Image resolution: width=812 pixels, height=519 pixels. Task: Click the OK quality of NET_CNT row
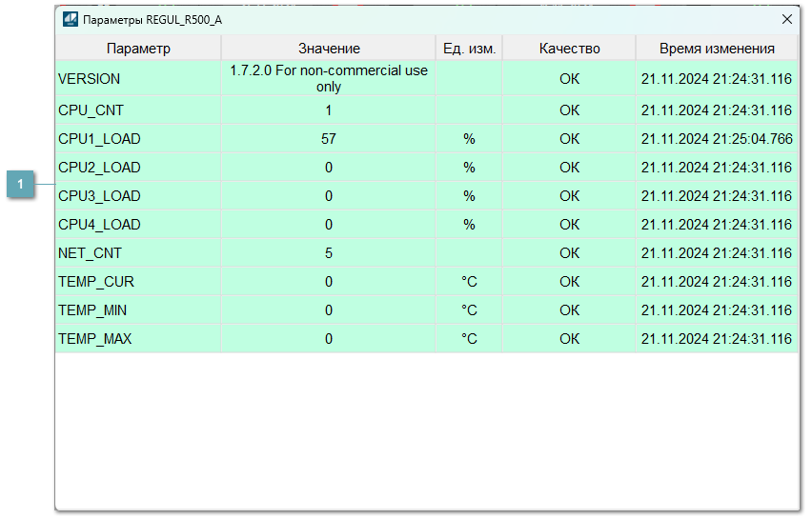(x=569, y=252)
